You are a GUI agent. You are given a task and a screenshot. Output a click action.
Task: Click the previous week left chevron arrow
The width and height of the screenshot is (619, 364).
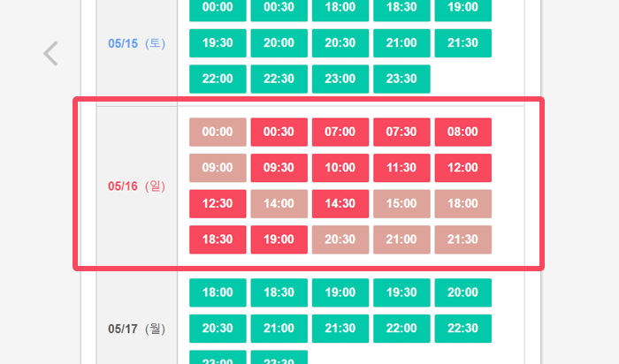pyautogui.click(x=51, y=53)
